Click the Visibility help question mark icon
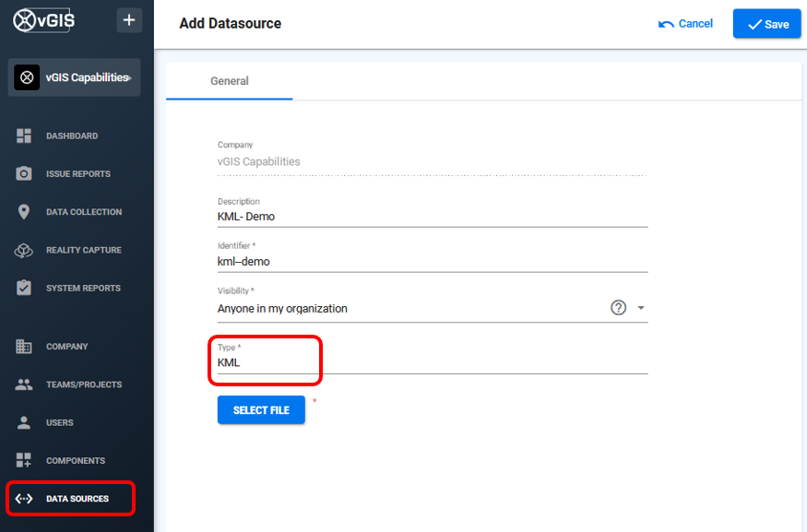The height and width of the screenshot is (532, 807). pos(618,308)
